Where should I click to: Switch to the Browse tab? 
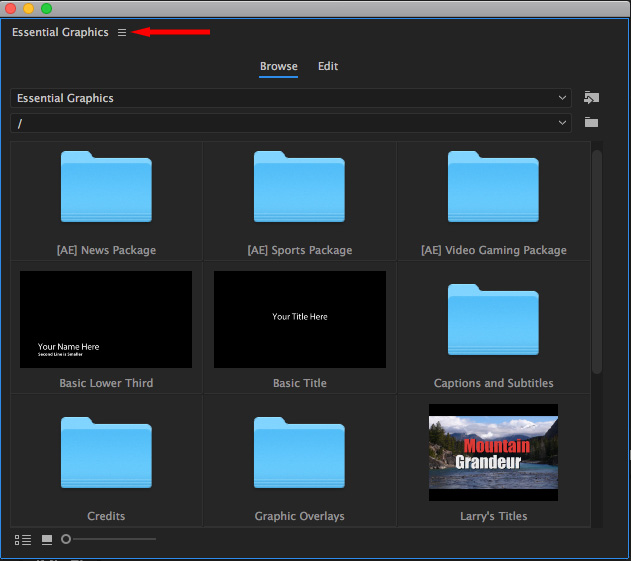[x=278, y=66]
